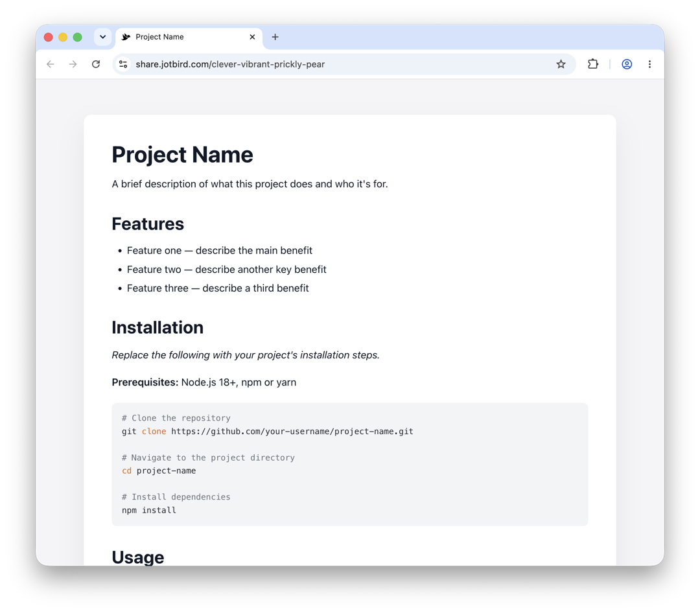
Task: Click the Features heading
Action: pyautogui.click(x=148, y=224)
